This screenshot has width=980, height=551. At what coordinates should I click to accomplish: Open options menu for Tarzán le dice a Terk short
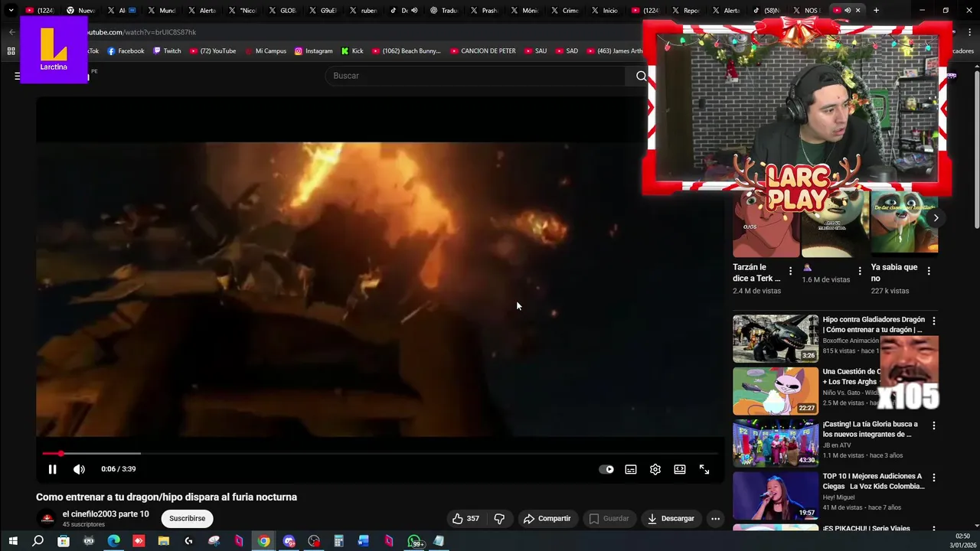(790, 271)
